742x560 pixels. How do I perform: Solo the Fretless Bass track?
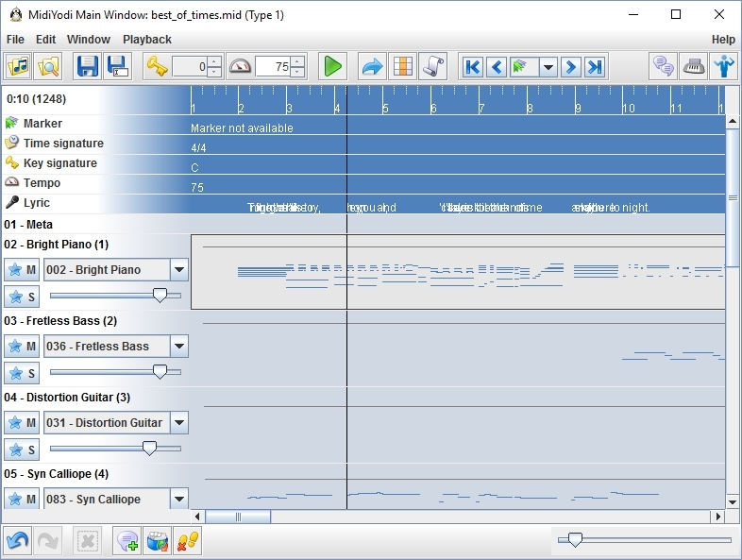coord(22,374)
